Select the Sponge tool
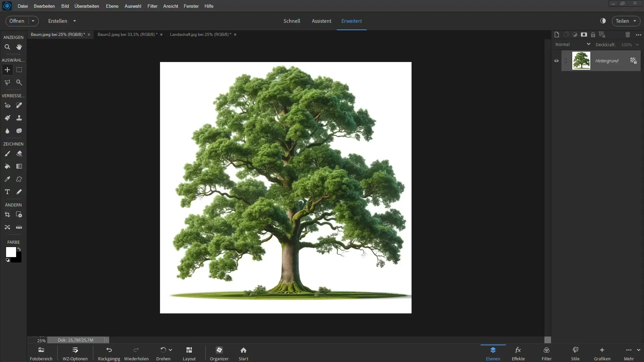Screen dimensions: 644x362 pos(19,131)
